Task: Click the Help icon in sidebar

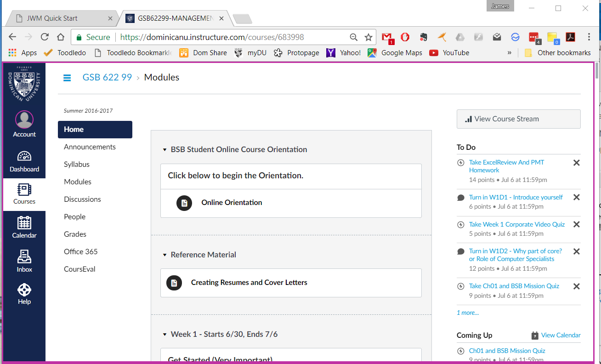Action: point(24,294)
